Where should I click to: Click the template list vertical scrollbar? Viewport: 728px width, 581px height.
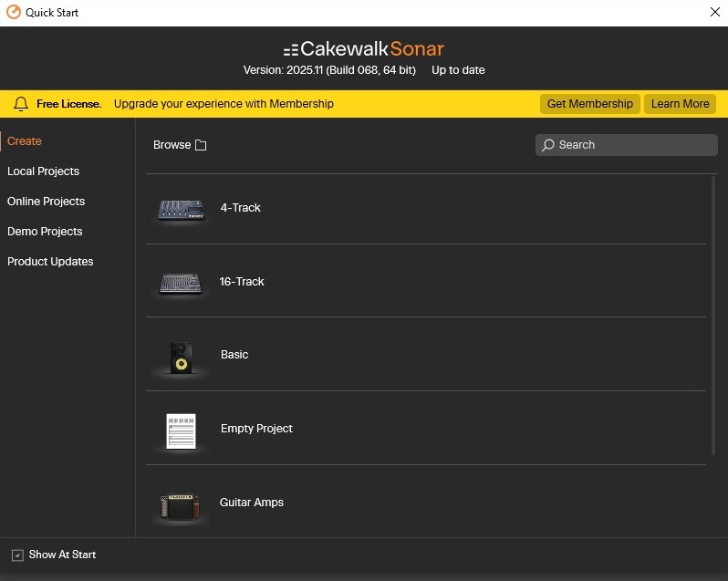tap(713, 315)
